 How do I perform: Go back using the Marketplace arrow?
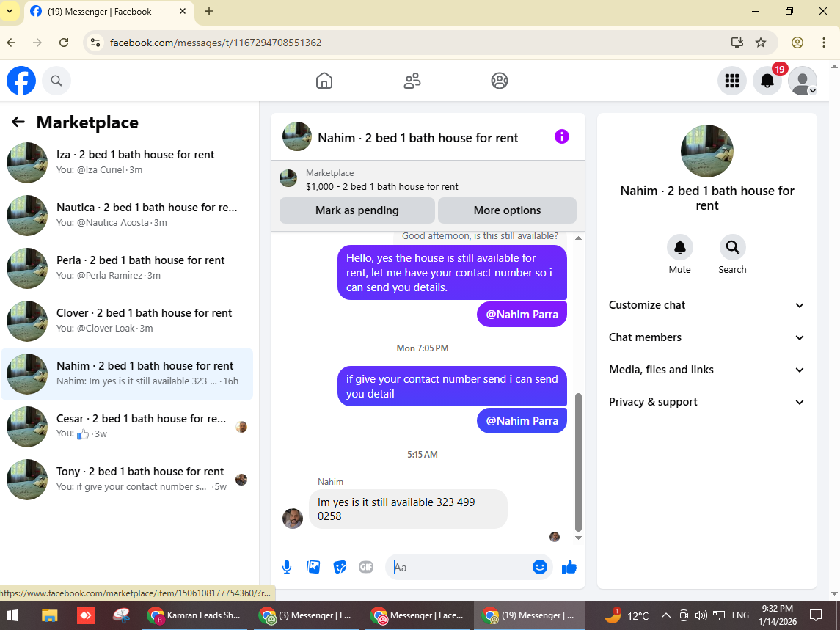(18, 122)
